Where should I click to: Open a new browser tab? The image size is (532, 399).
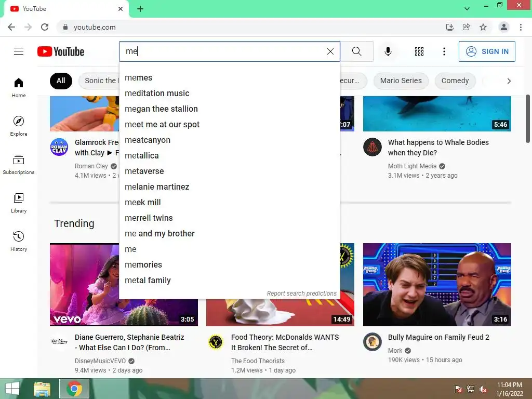pos(140,9)
